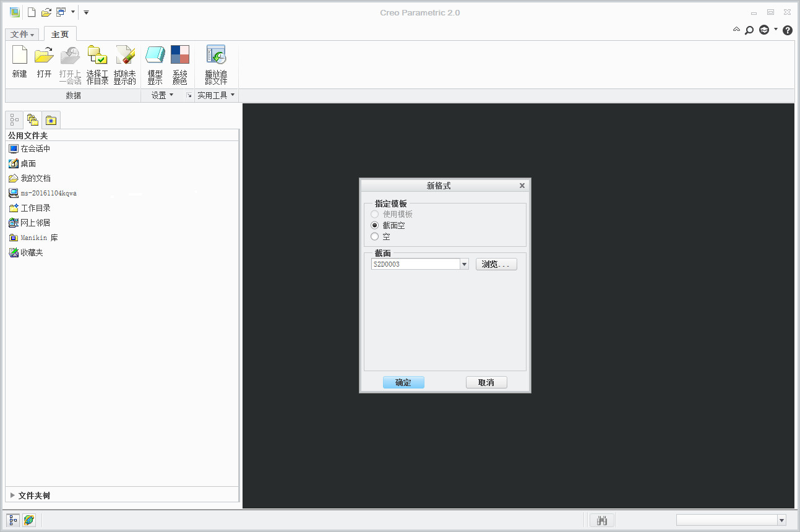
Task: Open the Customize Quick Access Toolbar dropdown
Action: point(86,12)
